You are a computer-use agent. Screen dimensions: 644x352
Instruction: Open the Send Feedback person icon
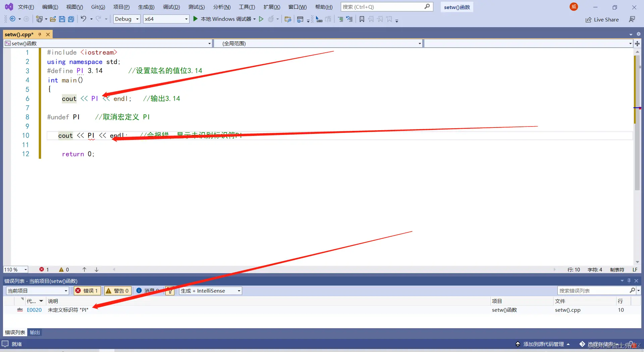tap(632, 19)
